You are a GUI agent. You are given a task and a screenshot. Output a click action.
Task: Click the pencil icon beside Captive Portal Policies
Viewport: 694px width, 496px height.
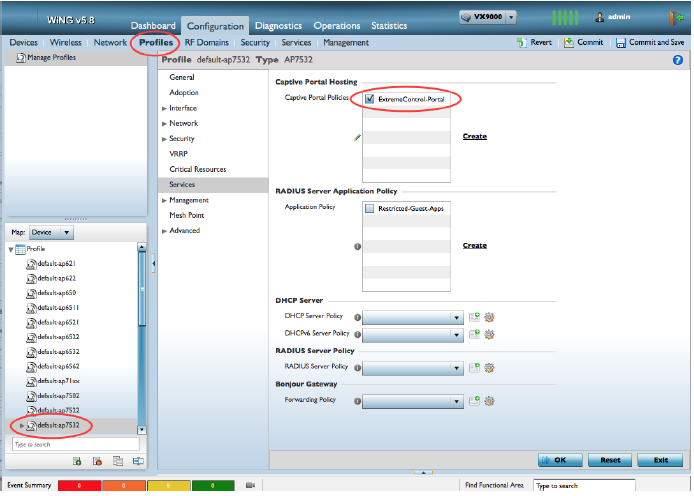click(x=357, y=138)
